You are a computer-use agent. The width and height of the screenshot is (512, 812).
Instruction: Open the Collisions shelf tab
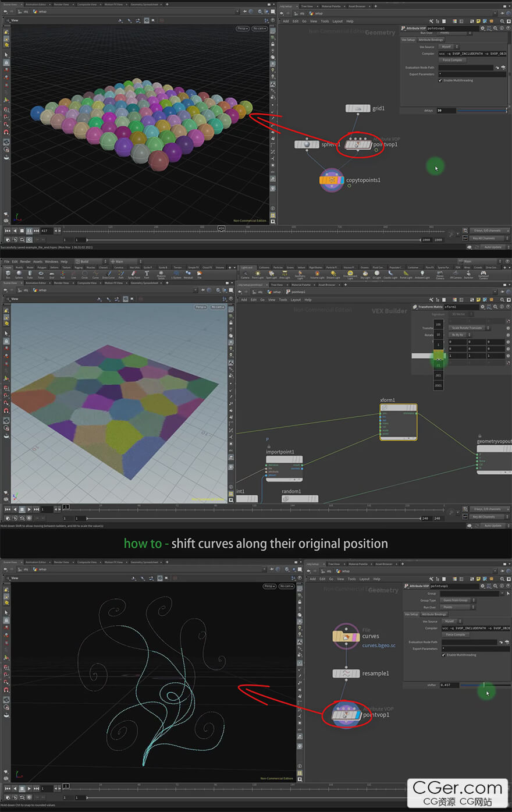click(x=264, y=267)
